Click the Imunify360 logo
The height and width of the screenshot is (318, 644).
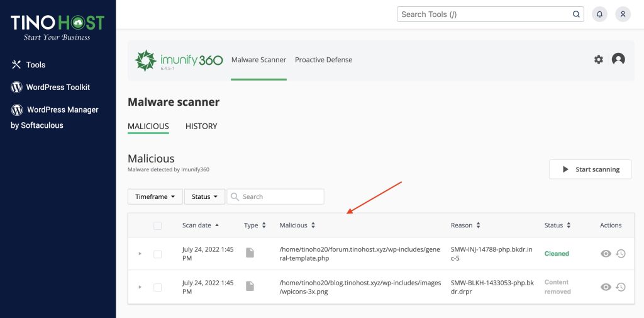pos(179,61)
